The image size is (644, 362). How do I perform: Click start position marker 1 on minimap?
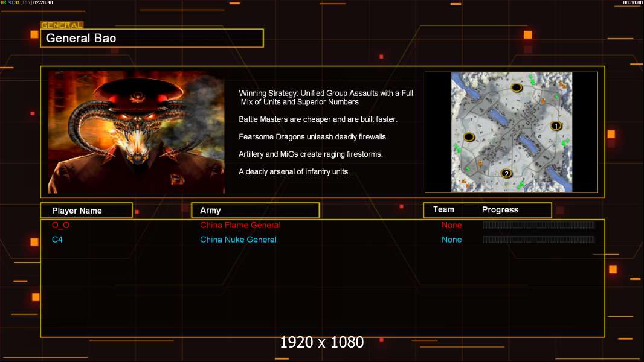(x=556, y=125)
